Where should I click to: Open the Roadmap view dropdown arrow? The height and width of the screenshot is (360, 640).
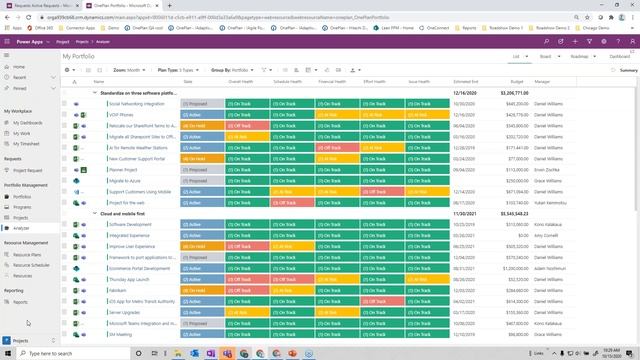coord(594,57)
